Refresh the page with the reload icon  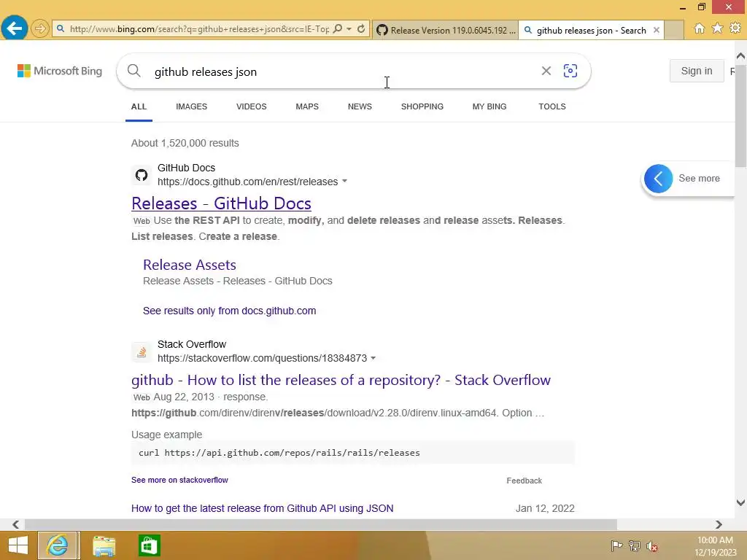coord(361,28)
